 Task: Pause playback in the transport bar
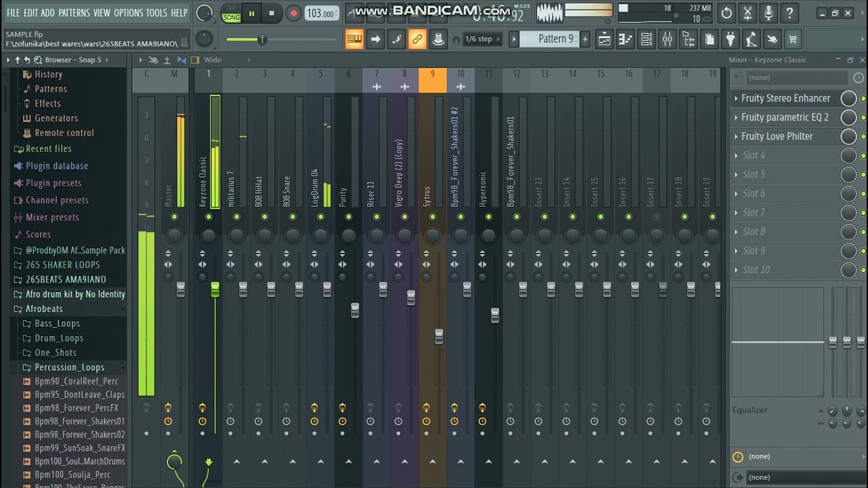pos(252,13)
